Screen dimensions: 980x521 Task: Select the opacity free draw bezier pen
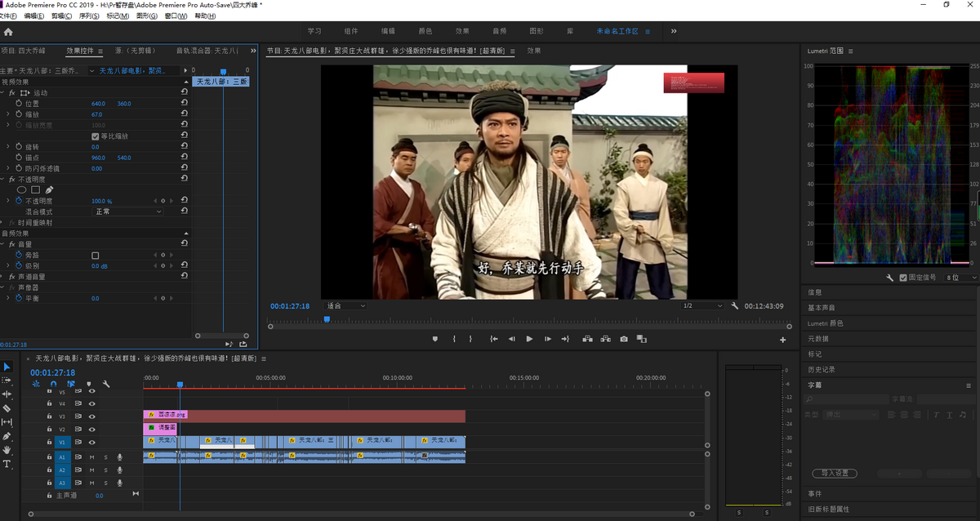click(49, 189)
